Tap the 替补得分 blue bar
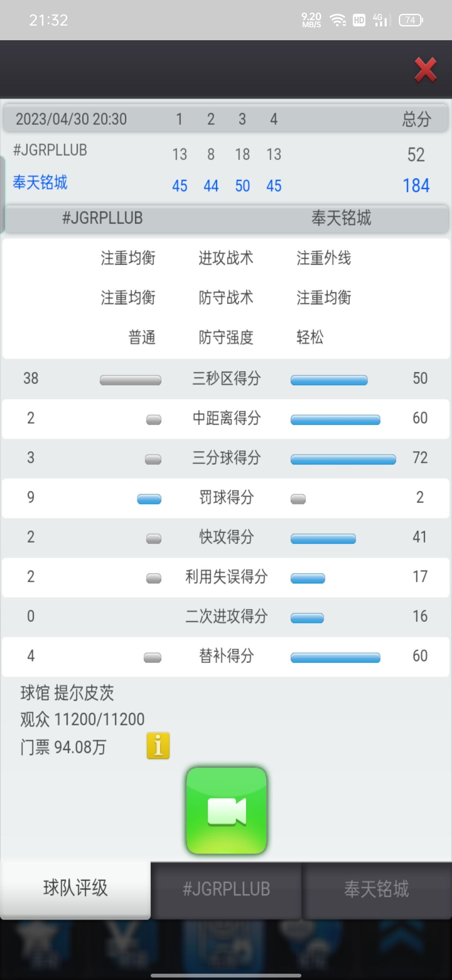Image resolution: width=452 pixels, height=980 pixels. [335, 658]
